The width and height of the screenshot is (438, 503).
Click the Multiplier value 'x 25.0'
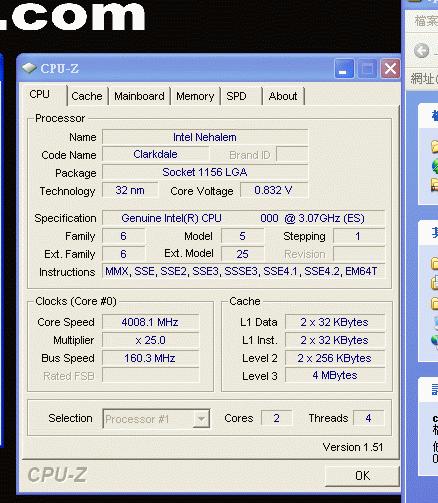point(150,340)
